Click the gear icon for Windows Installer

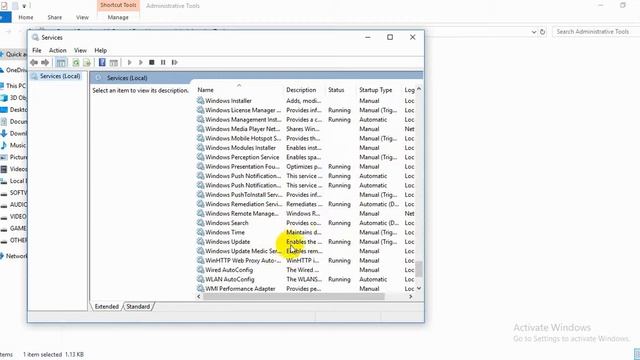[x=200, y=100]
